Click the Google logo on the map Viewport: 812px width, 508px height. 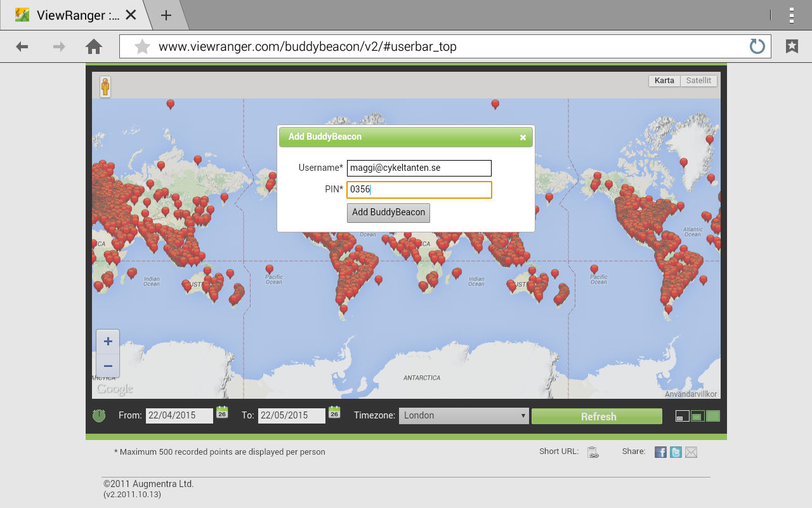pos(115,389)
